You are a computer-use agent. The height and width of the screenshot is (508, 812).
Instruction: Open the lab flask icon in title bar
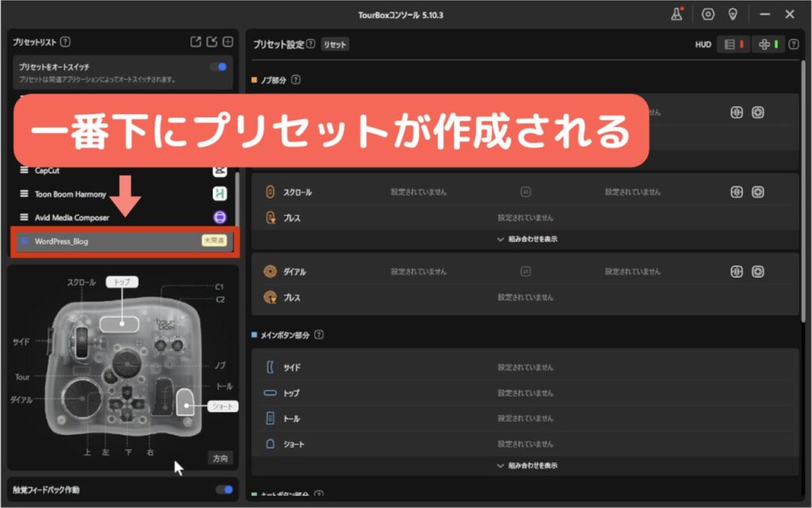tap(676, 14)
